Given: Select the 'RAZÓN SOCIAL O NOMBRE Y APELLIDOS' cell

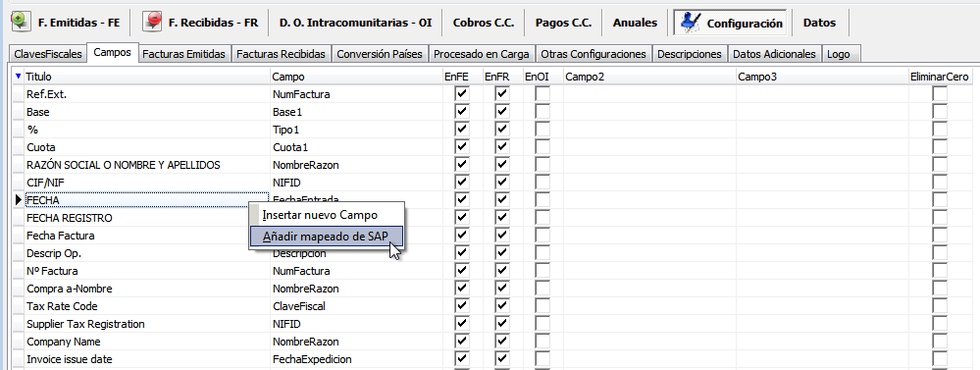Looking at the screenshot, I should [x=146, y=165].
